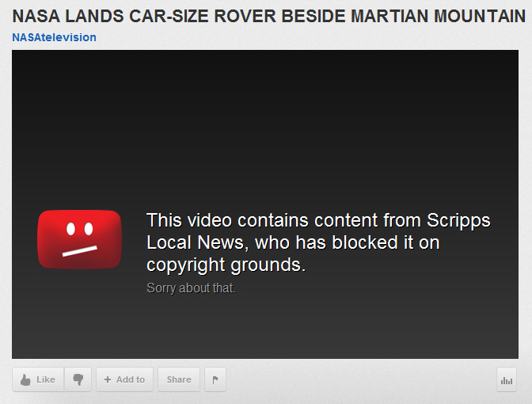Click the red sad-face YouTube error icon
532x404 pixels.
click(80, 239)
